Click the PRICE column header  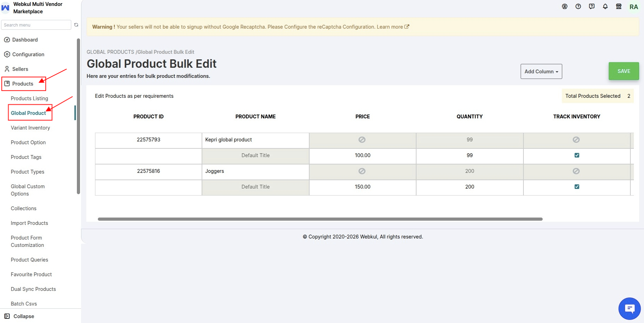(x=363, y=117)
